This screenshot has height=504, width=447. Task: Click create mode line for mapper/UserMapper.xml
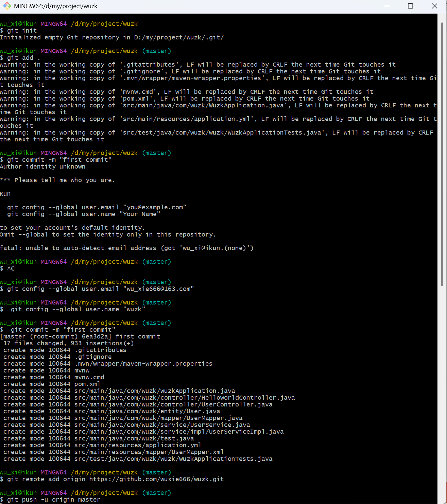[114, 452]
